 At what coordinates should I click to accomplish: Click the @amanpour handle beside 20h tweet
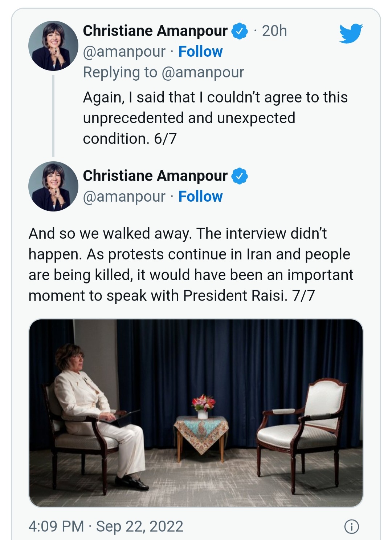point(124,52)
